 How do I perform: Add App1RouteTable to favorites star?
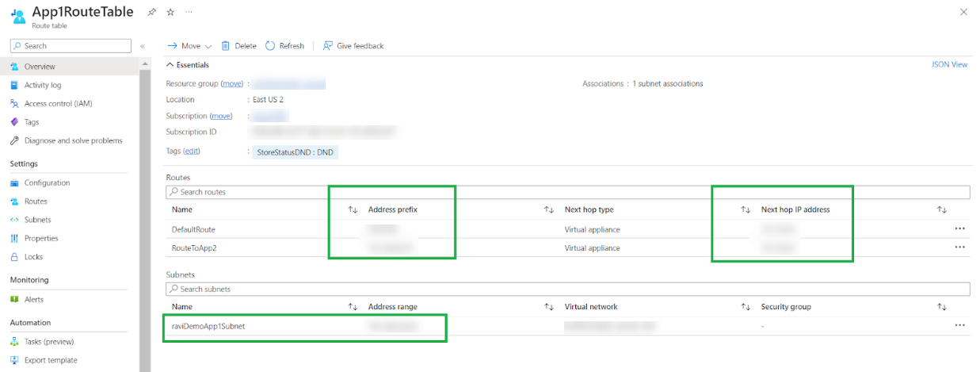pyautogui.click(x=170, y=13)
